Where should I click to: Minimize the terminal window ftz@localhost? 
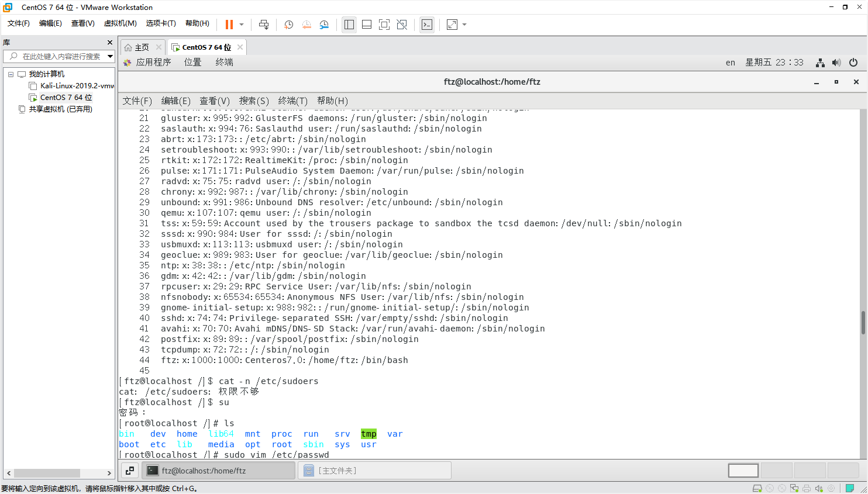point(817,82)
